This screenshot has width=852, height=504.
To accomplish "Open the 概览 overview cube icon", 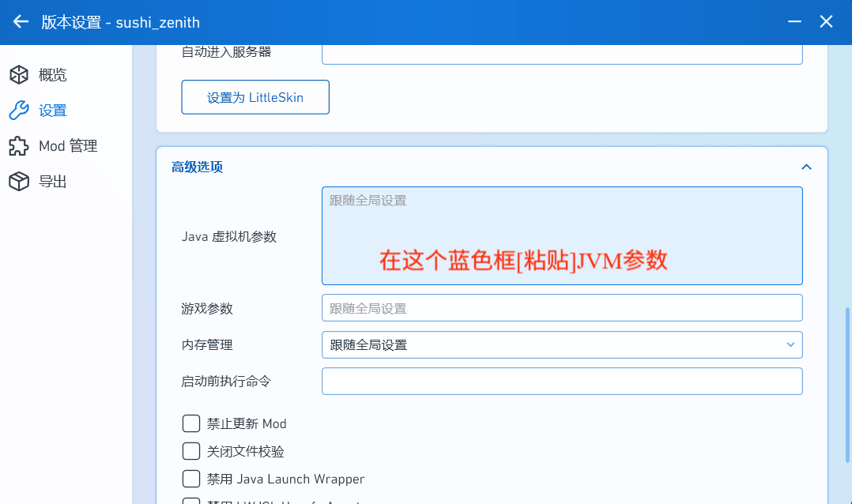I will click(x=19, y=75).
